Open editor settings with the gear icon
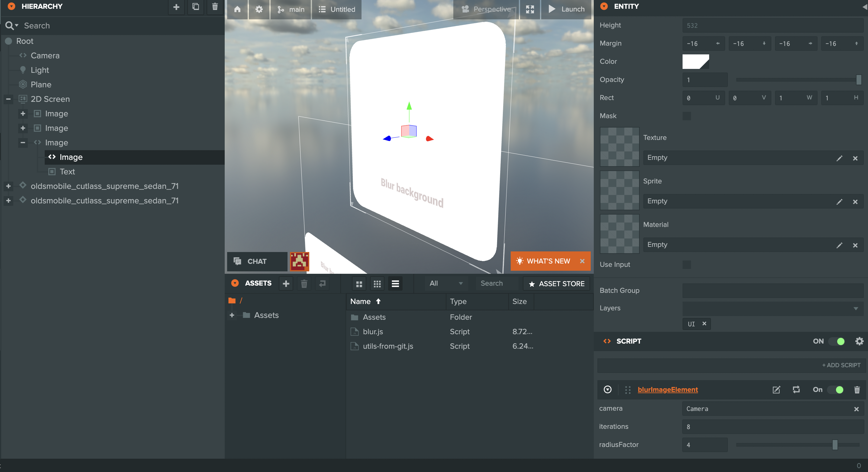This screenshot has height=472, width=868. pos(259,9)
